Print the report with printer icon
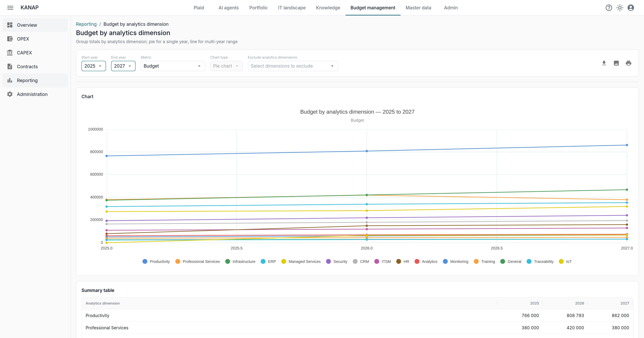The height and width of the screenshot is (338, 644). coord(629,63)
